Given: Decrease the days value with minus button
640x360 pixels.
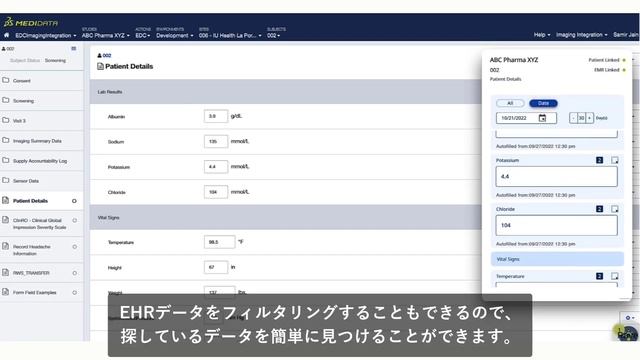Looking at the screenshot, I should click(573, 118).
